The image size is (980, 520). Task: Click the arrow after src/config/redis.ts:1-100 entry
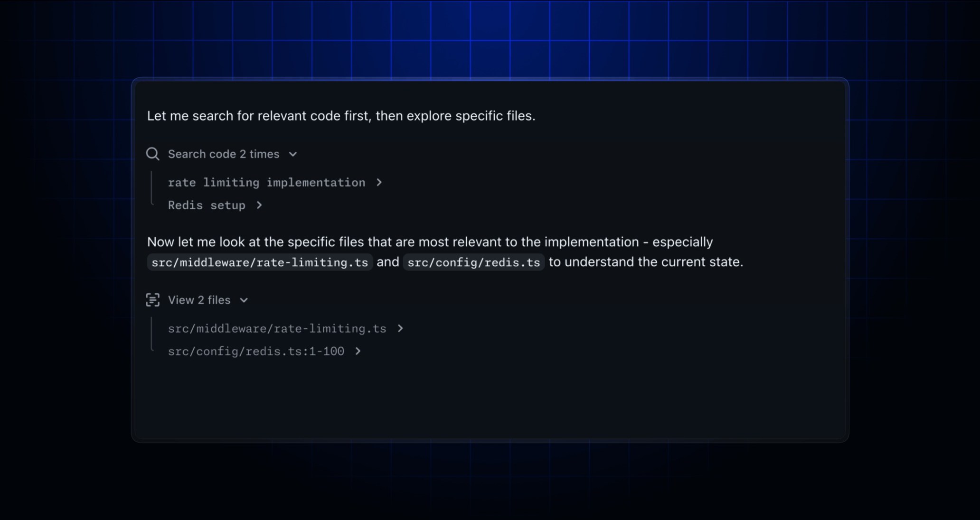click(x=358, y=351)
